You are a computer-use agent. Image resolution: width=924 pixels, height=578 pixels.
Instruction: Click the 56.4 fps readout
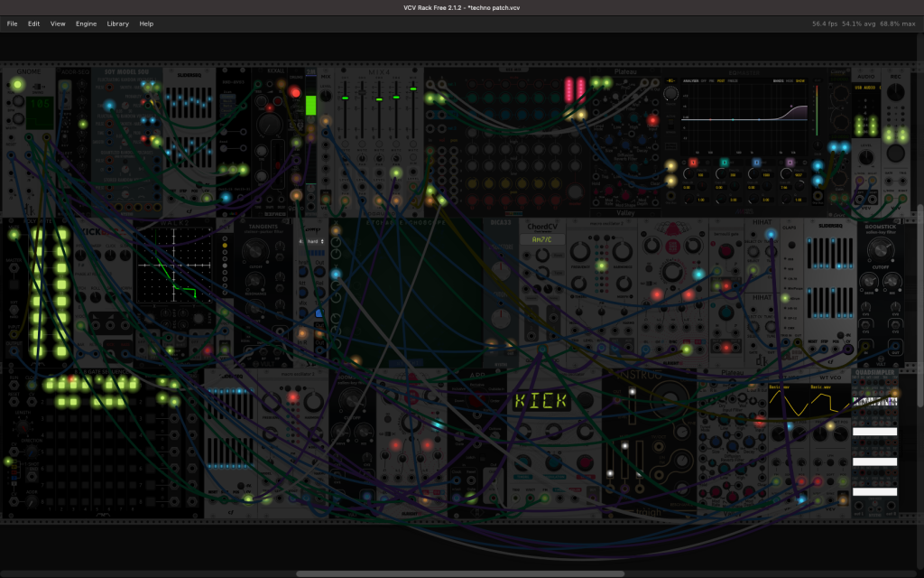(x=825, y=23)
